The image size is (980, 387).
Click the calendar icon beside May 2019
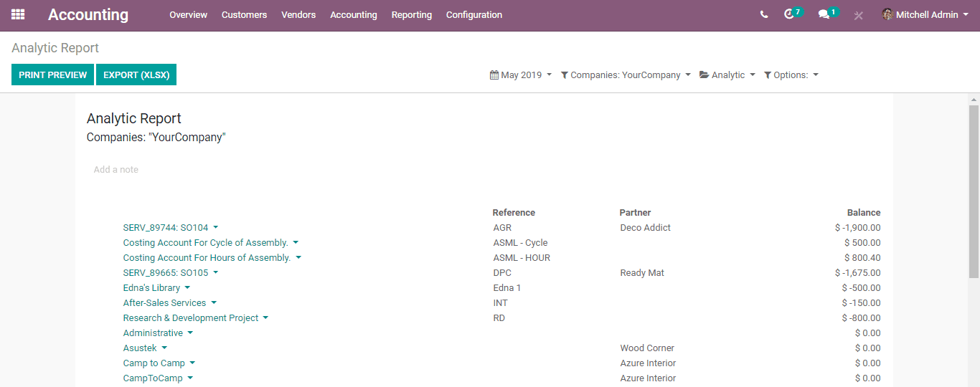click(494, 75)
